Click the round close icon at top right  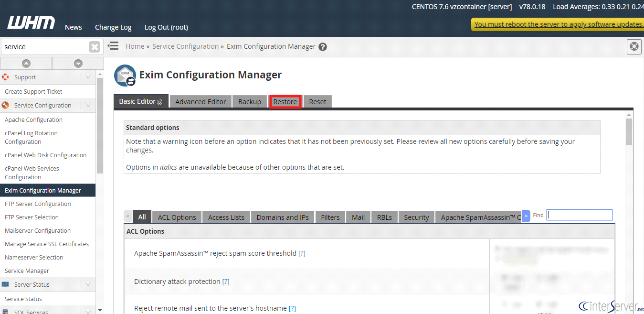click(x=634, y=46)
